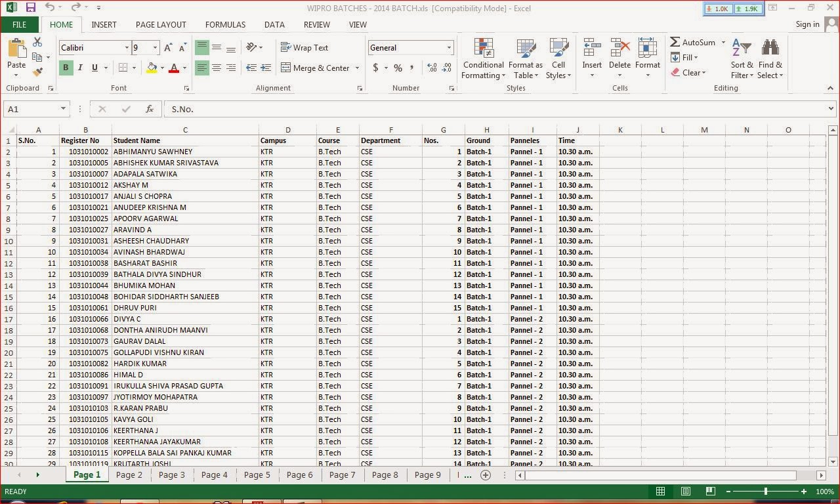
Task: Click the formula bar containing S.No.
Action: pyautogui.click(x=494, y=109)
